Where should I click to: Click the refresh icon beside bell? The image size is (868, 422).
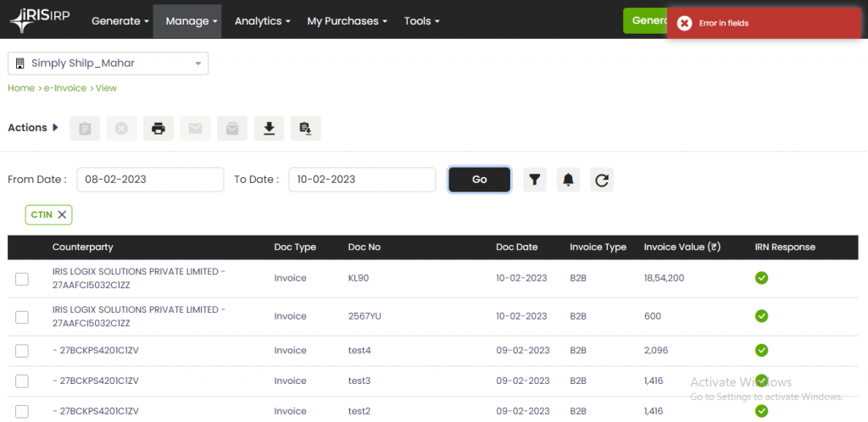click(602, 180)
